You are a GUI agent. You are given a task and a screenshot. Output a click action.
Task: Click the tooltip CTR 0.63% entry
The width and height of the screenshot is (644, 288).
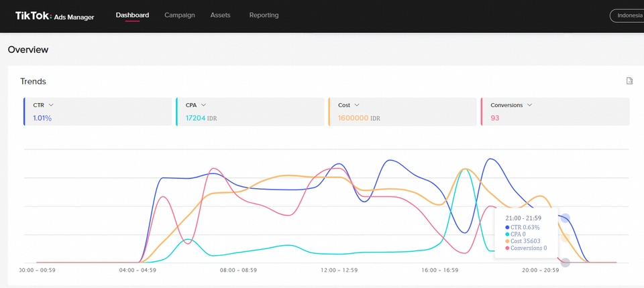click(523, 227)
